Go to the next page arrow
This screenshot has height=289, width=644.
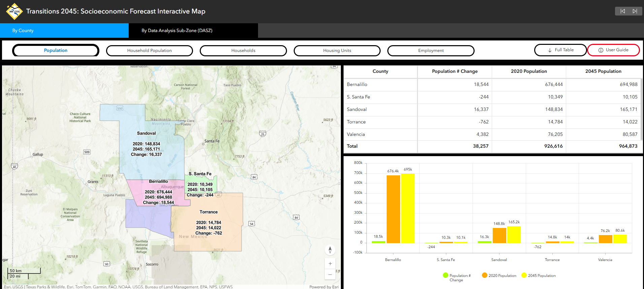635,11
